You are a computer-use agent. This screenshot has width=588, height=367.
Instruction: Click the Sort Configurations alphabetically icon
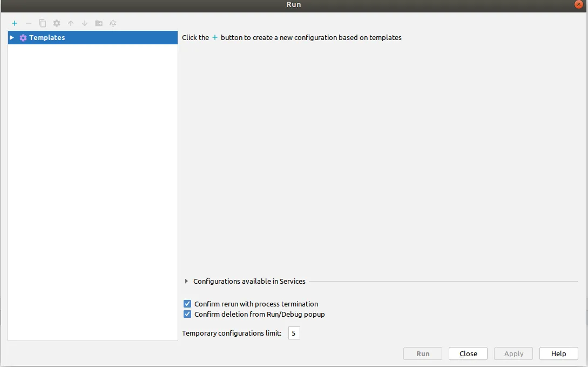click(x=113, y=23)
